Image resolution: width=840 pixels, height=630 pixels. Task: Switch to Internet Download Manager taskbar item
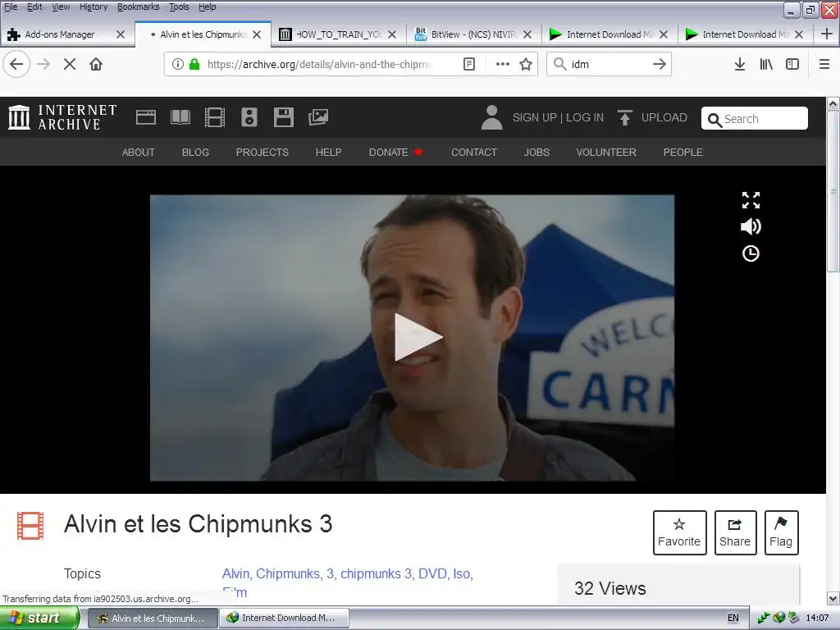285,619
